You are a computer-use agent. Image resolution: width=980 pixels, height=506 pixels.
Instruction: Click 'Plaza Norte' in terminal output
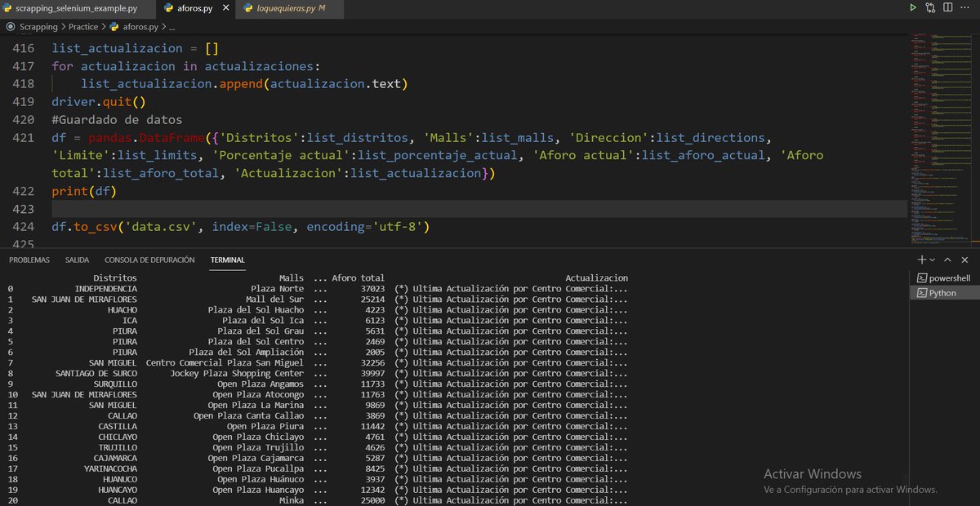click(277, 289)
